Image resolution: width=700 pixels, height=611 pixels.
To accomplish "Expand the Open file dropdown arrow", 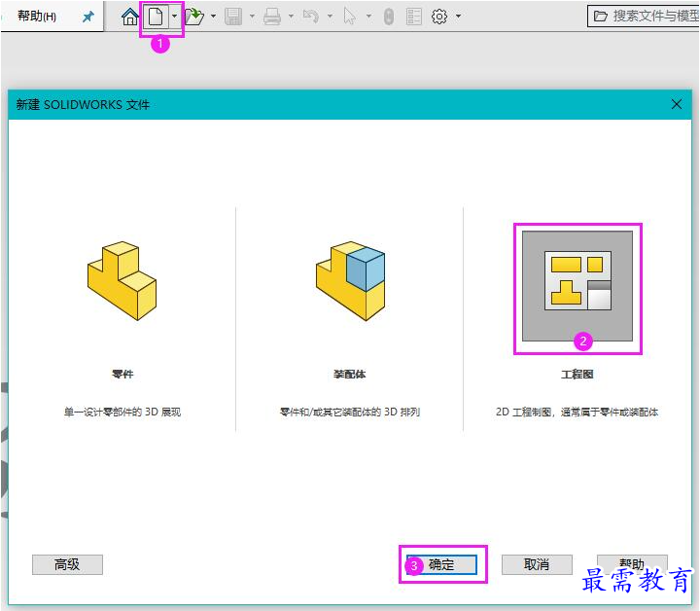I will (213, 17).
